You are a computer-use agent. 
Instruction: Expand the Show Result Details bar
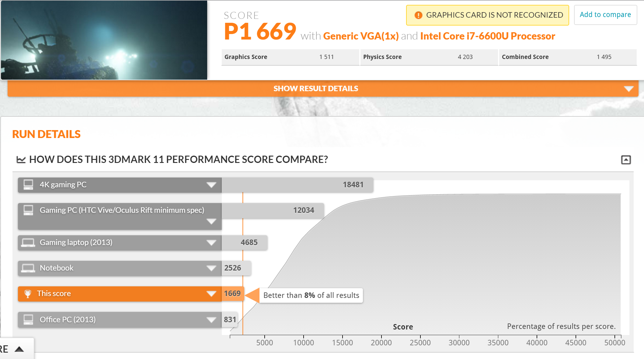point(323,88)
